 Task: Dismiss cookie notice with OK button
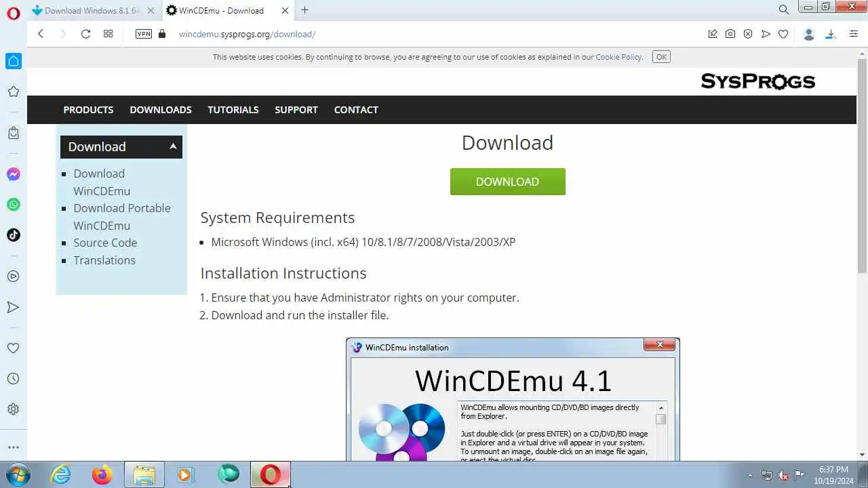coord(661,57)
